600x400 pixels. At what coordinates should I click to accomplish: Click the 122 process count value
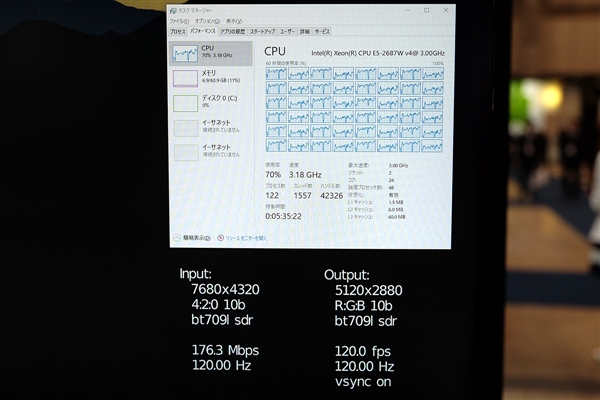pyautogui.click(x=272, y=196)
